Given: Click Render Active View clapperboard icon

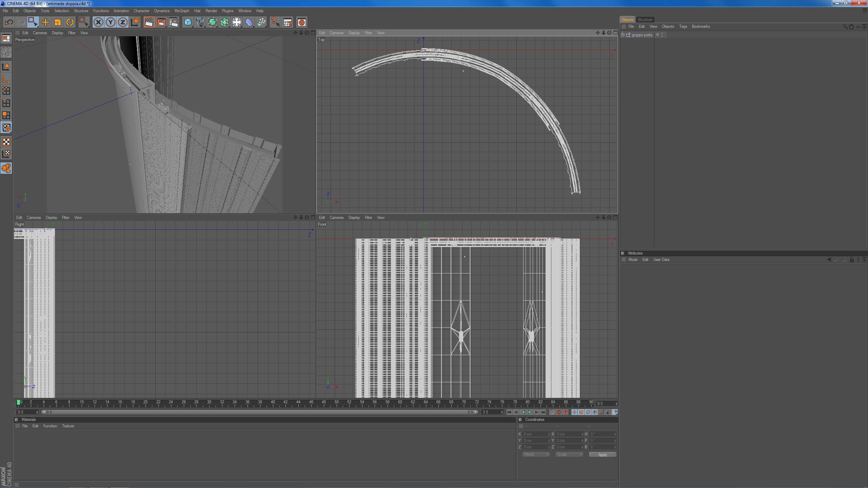Looking at the screenshot, I should click(x=149, y=22).
